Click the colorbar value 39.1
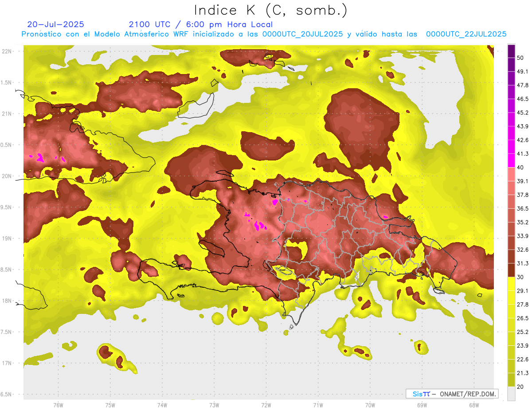 pyautogui.click(x=523, y=181)
